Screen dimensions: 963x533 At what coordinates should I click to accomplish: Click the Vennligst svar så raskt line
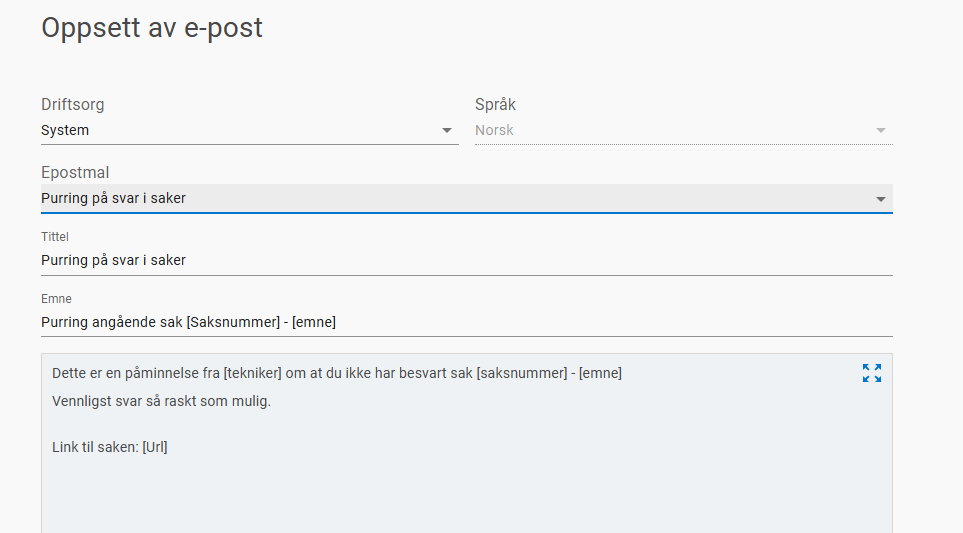tap(161, 402)
